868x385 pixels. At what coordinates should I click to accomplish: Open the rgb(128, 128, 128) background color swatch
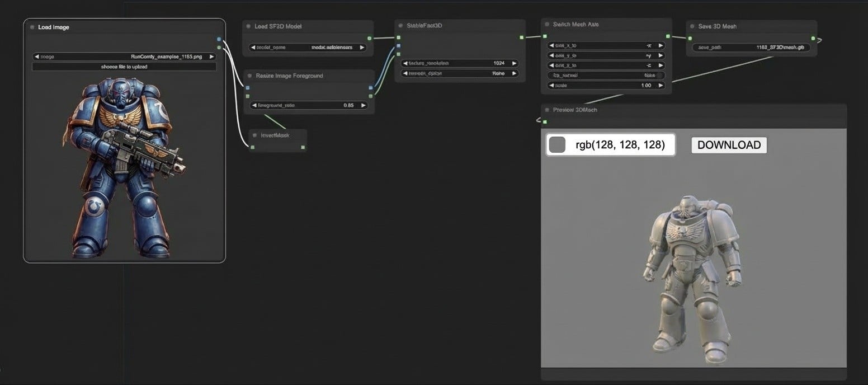click(557, 144)
